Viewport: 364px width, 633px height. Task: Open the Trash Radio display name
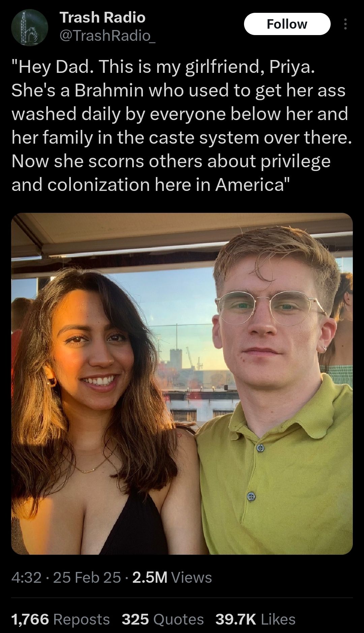(102, 17)
